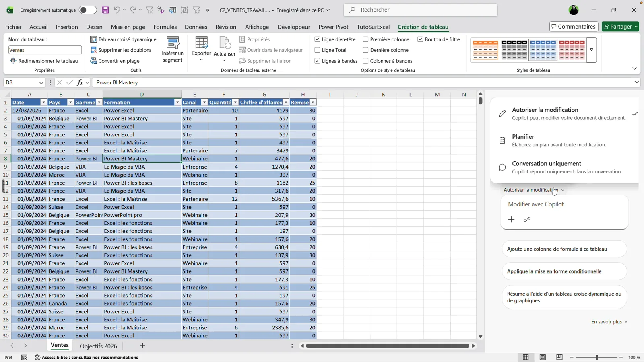Viewport: 644px width, 362px height.
Task: Insert a slicer with Insérer un segment
Action: coord(173,50)
